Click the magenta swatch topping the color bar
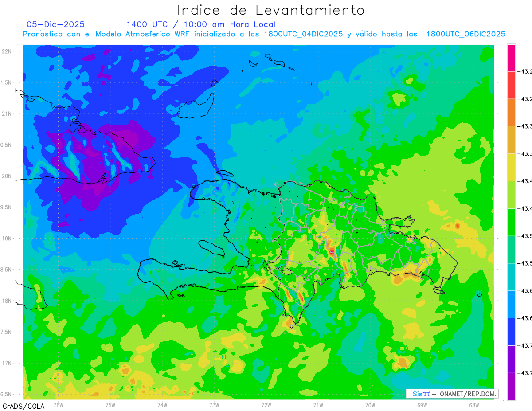The height and width of the screenshot is (411, 532). click(511, 58)
